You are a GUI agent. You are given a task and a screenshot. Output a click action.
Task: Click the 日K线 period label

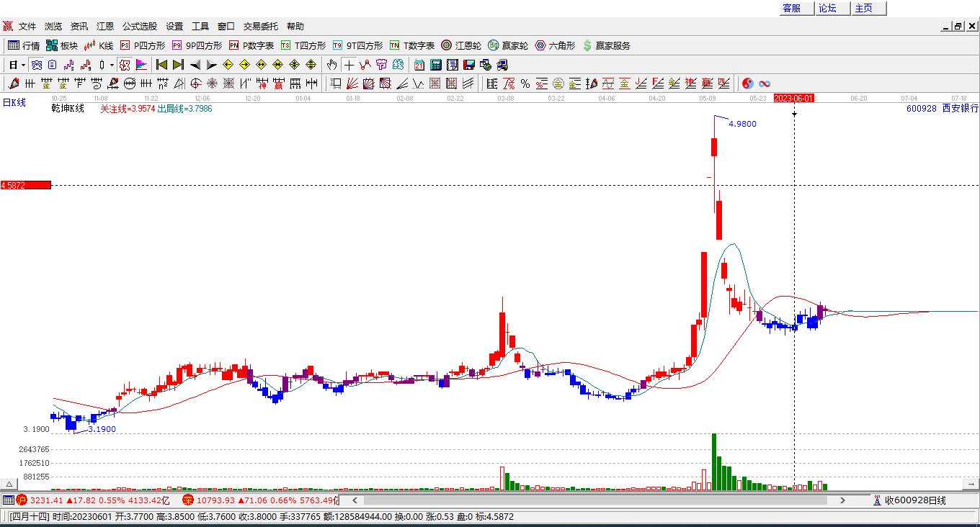coord(14,102)
